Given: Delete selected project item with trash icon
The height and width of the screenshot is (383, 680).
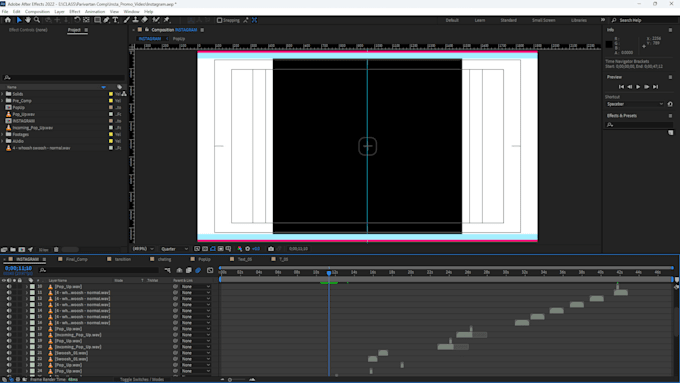Looking at the screenshot, I should tap(56, 249).
